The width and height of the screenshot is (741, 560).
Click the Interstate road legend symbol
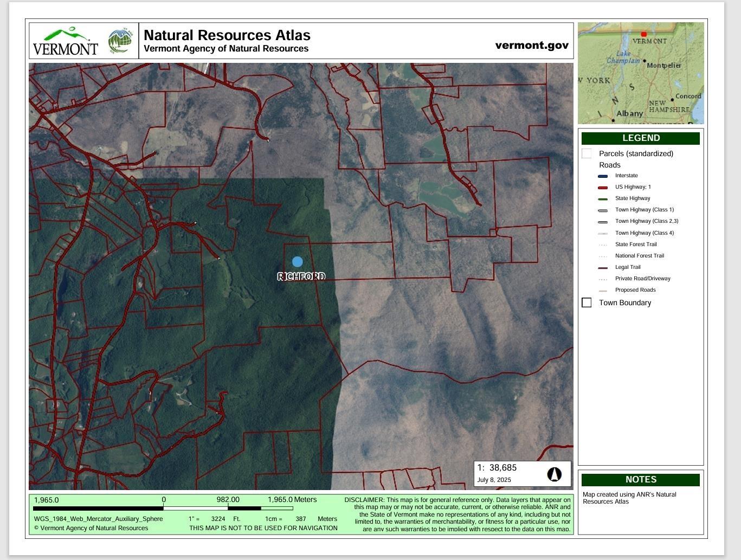click(603, 176)
